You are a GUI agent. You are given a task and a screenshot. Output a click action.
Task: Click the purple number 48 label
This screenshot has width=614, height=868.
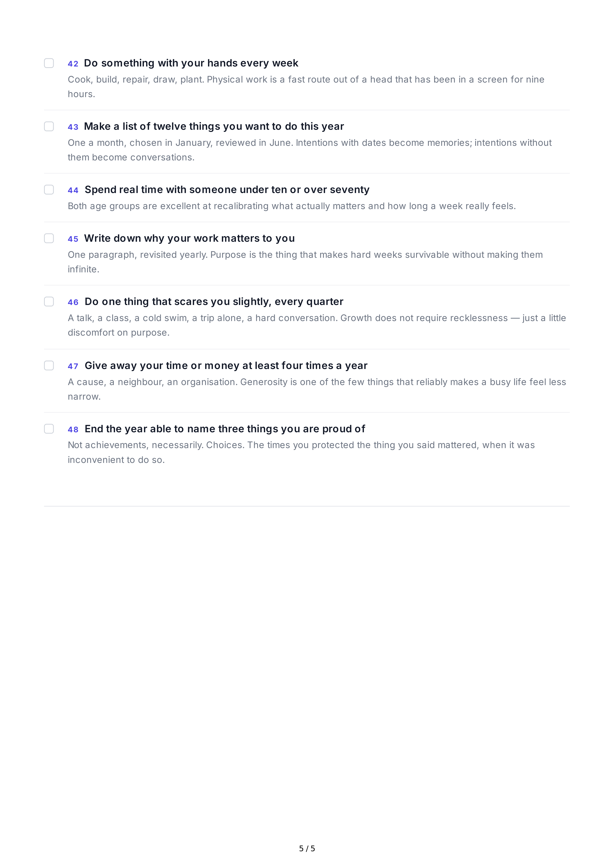[x=73, y=430]
